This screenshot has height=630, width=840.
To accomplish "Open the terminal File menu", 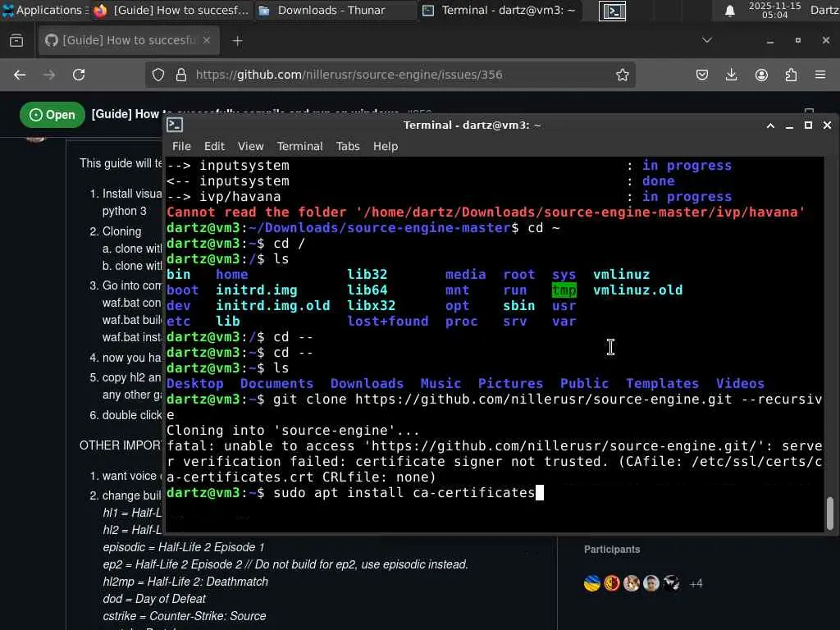I will pos(181,146).
